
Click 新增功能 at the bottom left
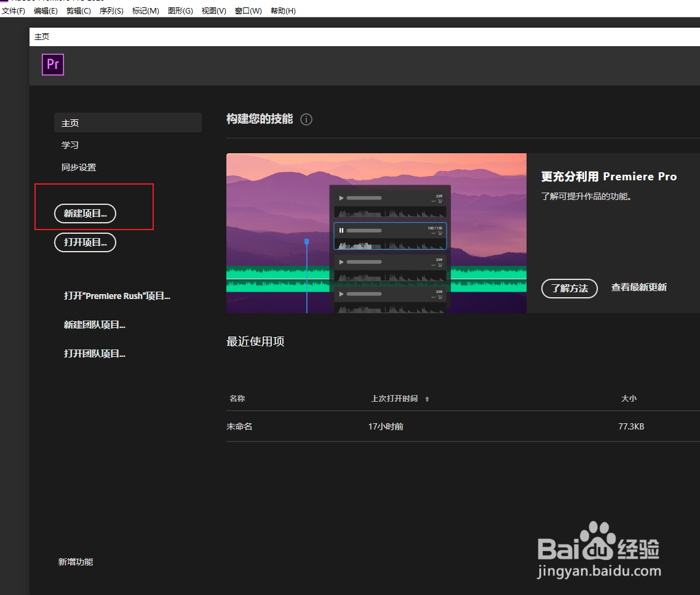(x=76, y=562)
